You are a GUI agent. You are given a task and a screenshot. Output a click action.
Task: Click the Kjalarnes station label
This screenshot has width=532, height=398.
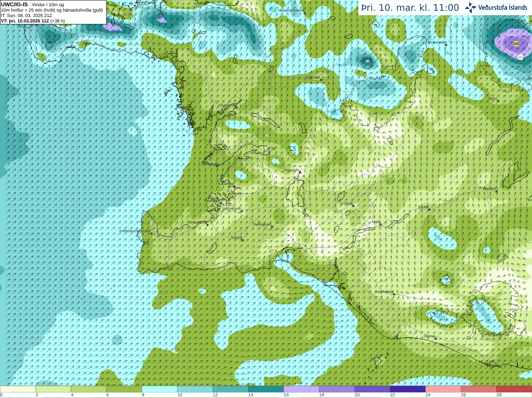click(x=227, y=184)
